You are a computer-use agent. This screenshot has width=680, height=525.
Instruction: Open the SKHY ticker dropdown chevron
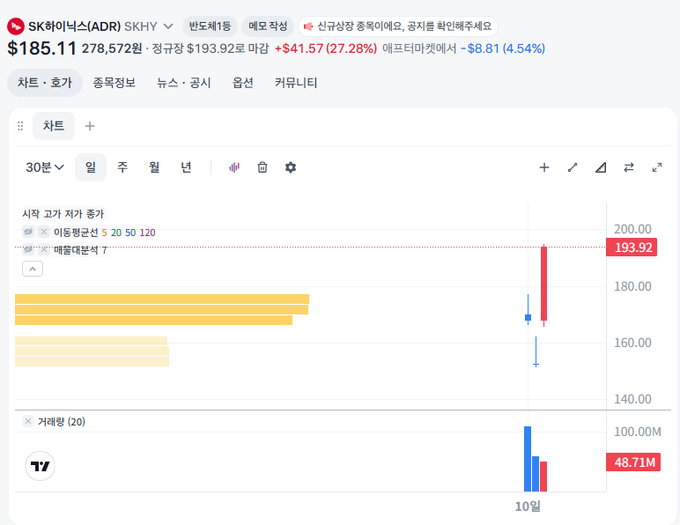tap(168, 26)
